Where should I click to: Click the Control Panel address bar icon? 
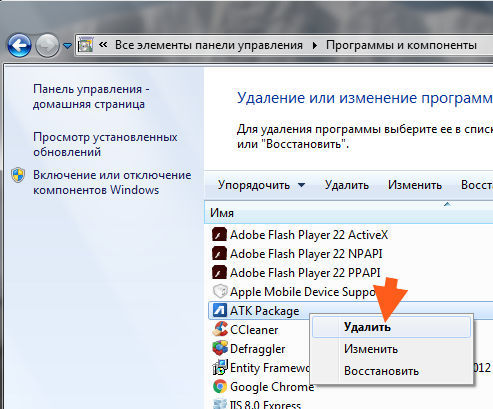coord(85,45)
